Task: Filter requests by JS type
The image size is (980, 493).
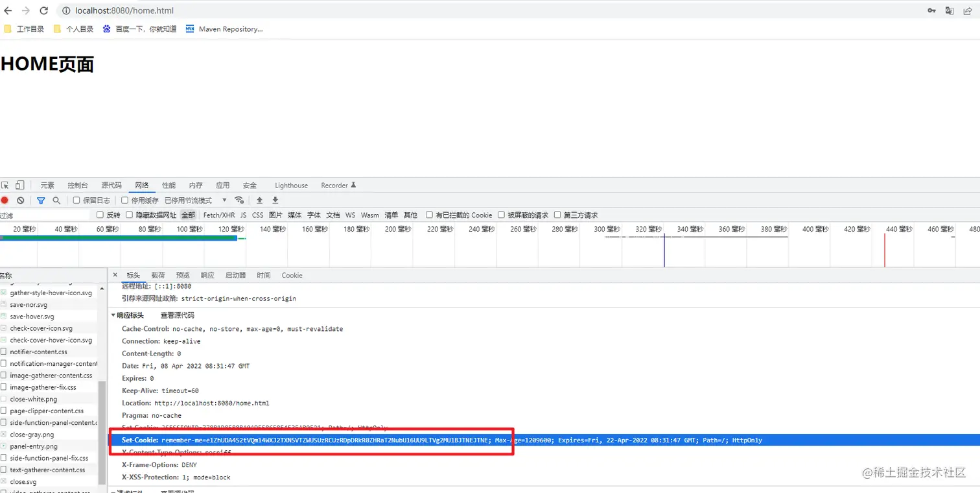Action: tap(244, 215)
